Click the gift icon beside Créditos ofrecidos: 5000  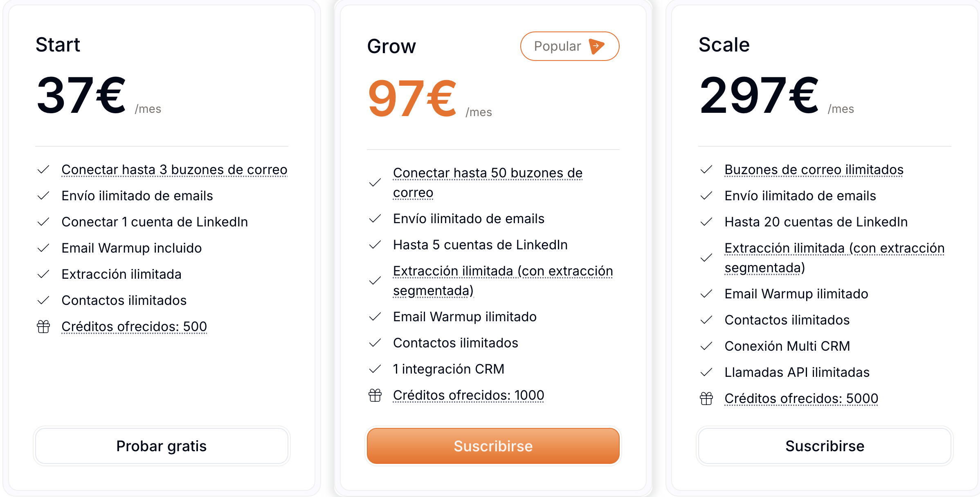coord(706,398)
